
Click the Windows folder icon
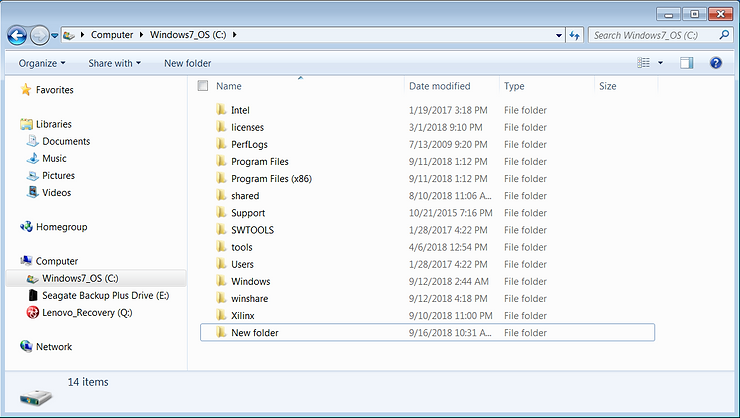coord(221,281)
